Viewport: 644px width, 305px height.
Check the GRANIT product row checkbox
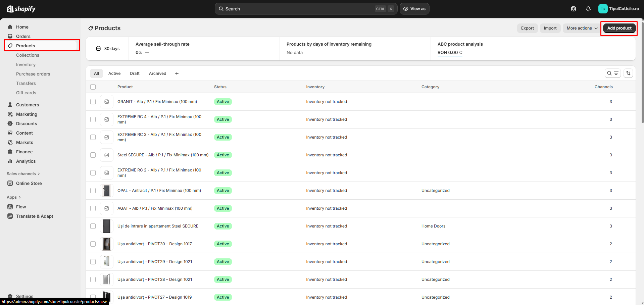tap(93, 102)
